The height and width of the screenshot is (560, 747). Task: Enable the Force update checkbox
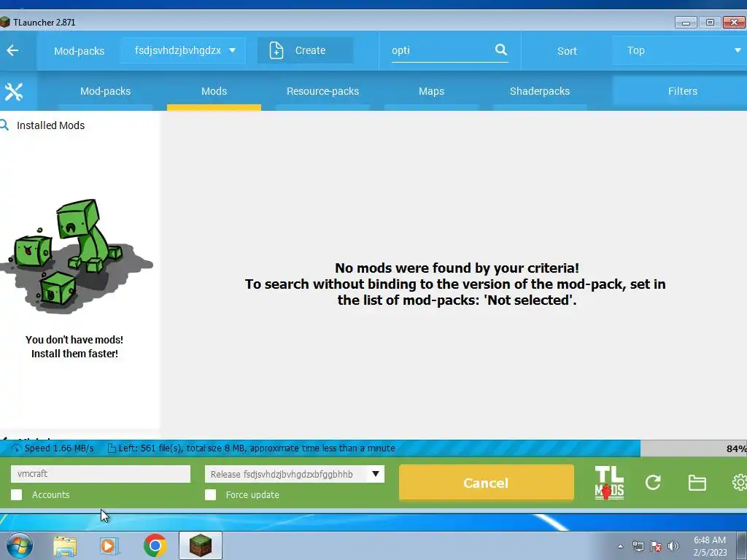pos(211,495)
